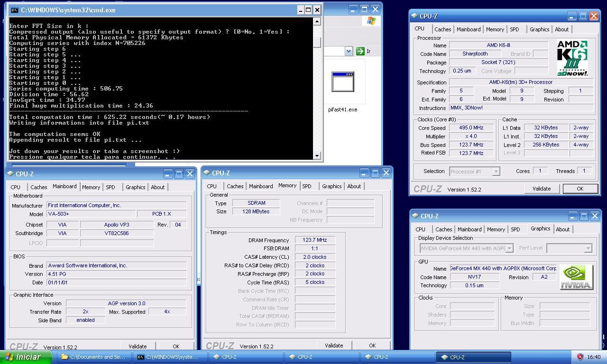Click CPU-Z title icon in CPU window
The width and height of the screenshot is (607, 364).
point(415,16)
